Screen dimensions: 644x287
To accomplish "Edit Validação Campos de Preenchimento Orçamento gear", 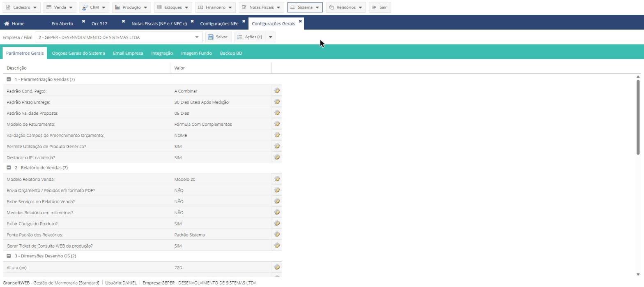I will (277, 135).
